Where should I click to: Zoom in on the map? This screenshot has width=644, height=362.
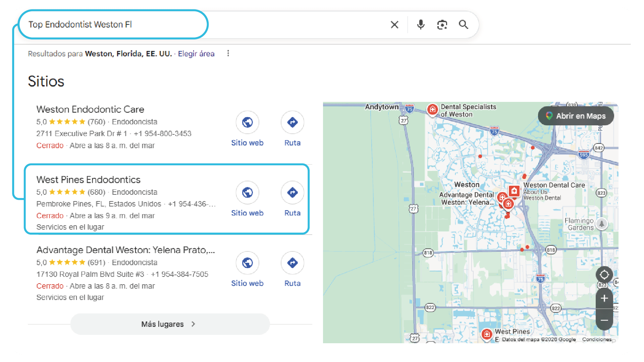tap(604, 298)
